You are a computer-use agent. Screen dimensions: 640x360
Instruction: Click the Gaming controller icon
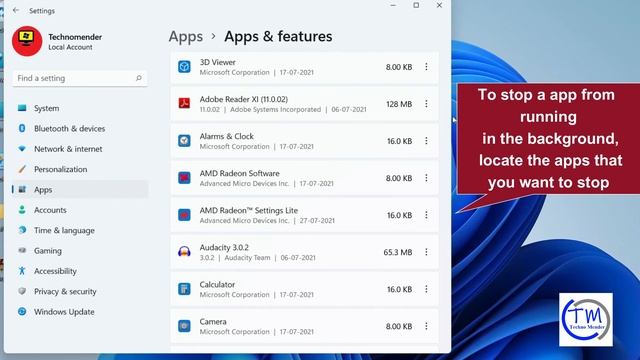click(22, 250)
